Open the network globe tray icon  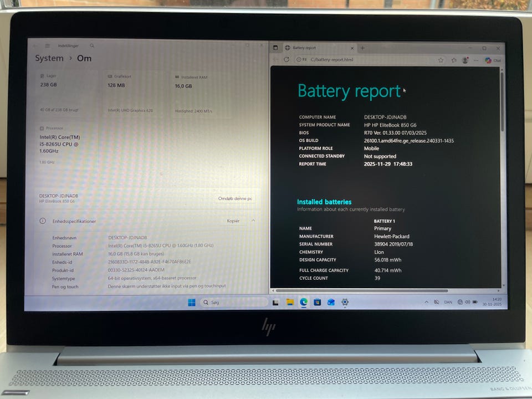[x=460, y=302]
